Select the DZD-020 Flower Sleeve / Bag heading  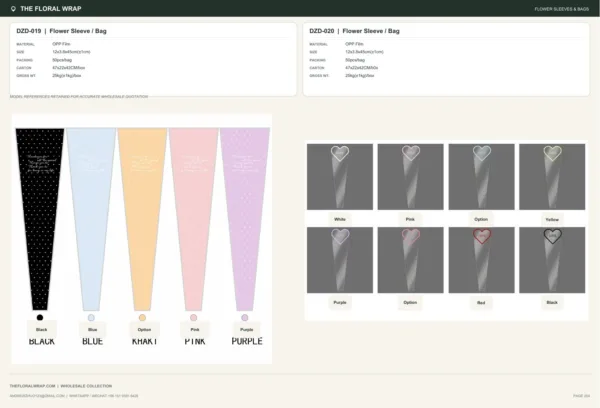[x=354, y=31]
